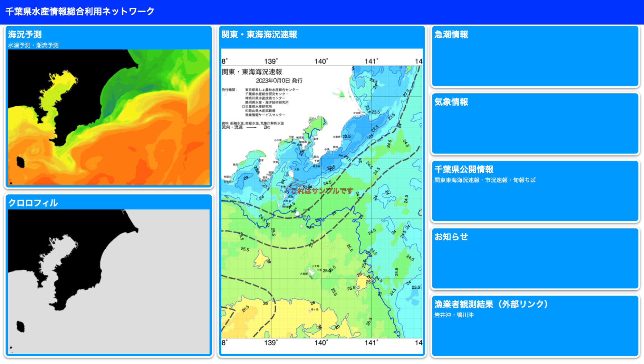The width and height of the screenshot is (644, 364).
Task: Open the クロロフィル panel heading
Action: tap(33, 203)
